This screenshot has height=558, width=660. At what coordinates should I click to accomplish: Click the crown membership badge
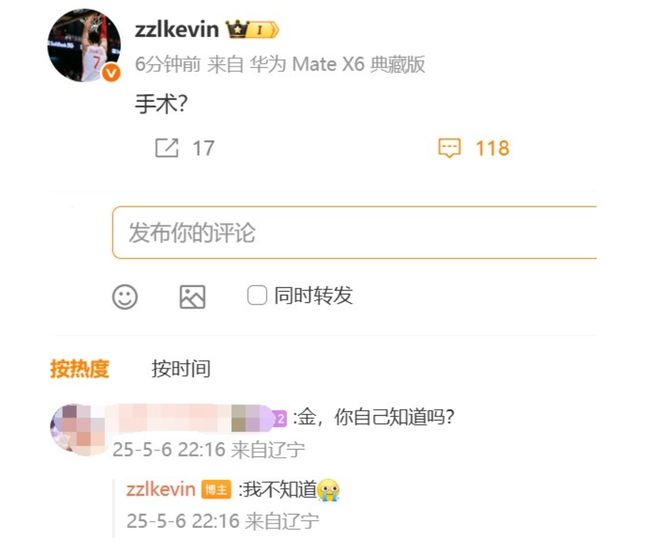coord(252,30)
